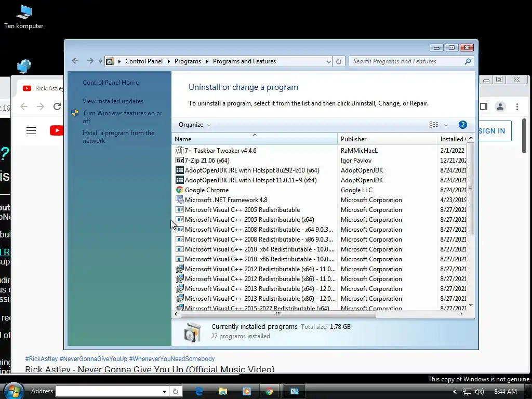Open the Windows Start orb

[x=13, y=391]
